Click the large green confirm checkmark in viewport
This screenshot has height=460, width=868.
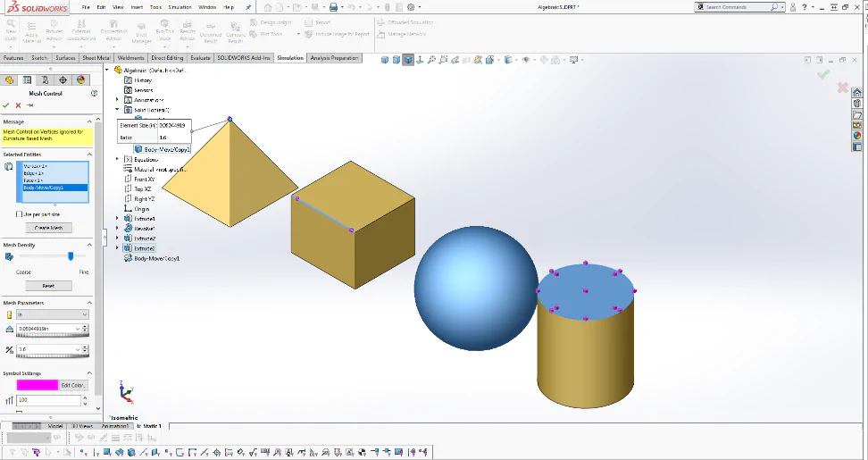click(x=823, y=74)
